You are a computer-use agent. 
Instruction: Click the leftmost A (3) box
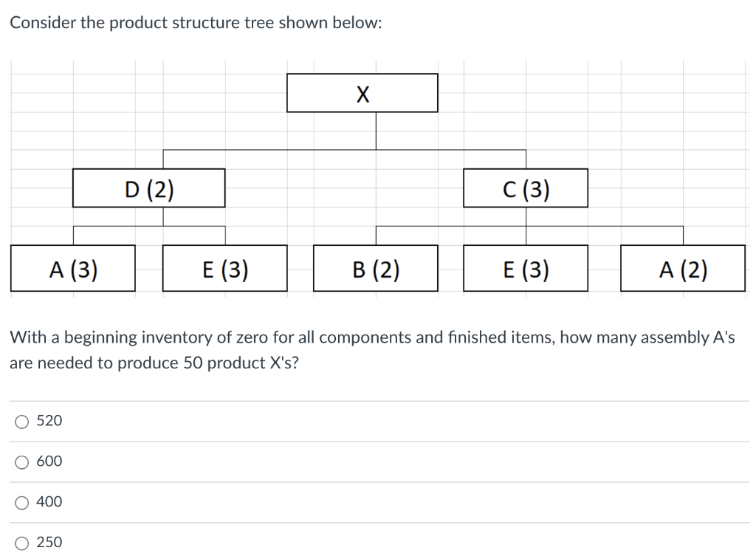click(x=72, y=268)
